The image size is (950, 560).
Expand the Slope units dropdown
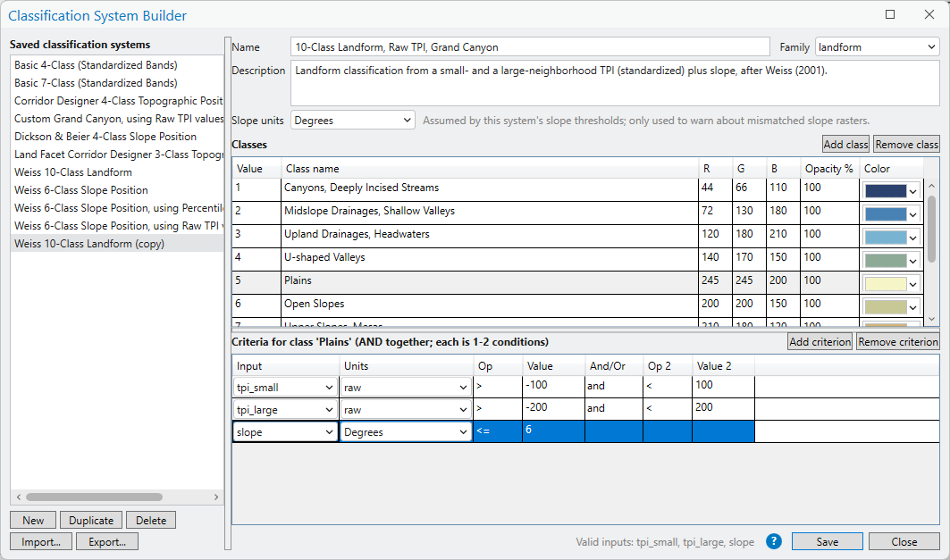point(353,120)
